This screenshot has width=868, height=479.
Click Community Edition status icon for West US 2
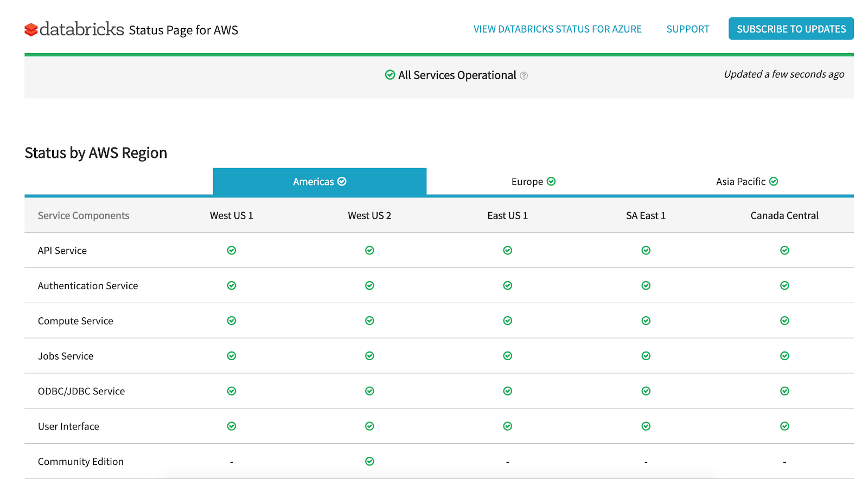(369, 461)
